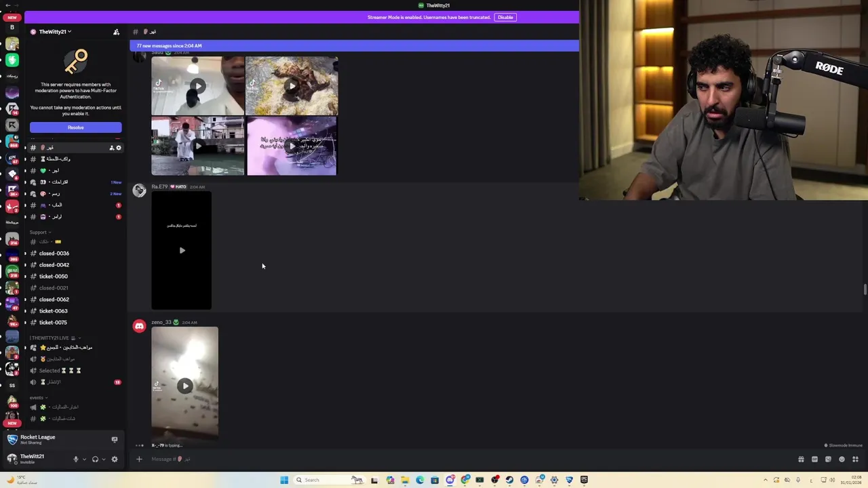Open microphone input options arrow
Viewport: 868px width, 488px height.
click(84, 460)
